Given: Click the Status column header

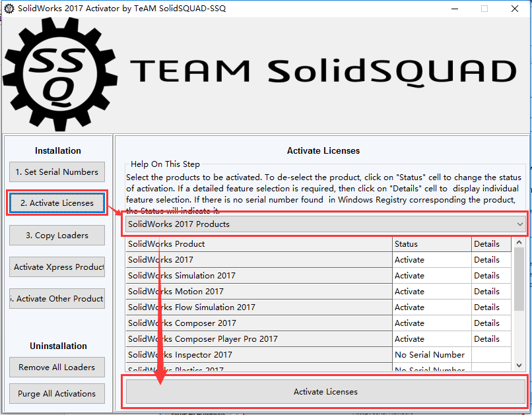Looking at the screenshot, I should 432,243.
